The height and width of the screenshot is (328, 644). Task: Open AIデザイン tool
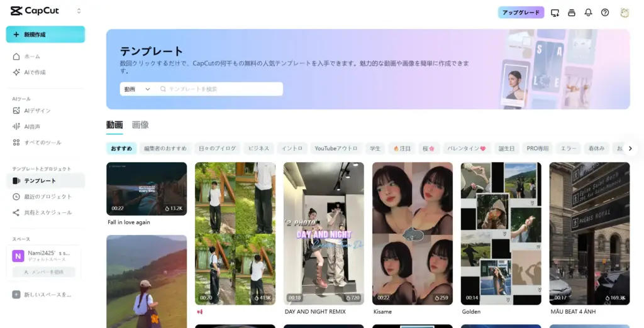(x=37, y=111)
